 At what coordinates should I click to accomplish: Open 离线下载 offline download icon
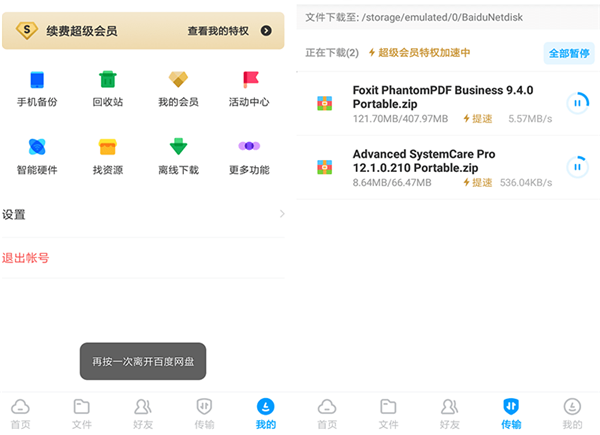click(x=178, y=146)
